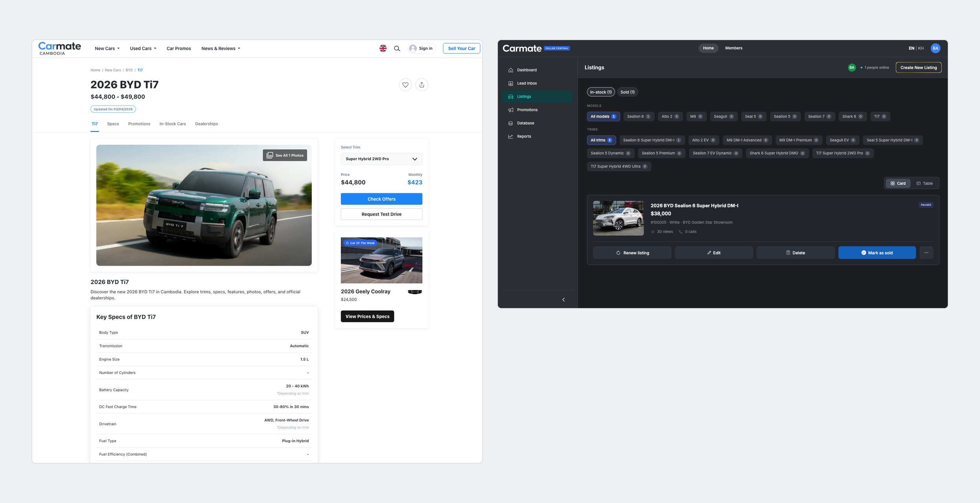This screenshot has height=503, width=980.
Task: Mark the Sealion 6 listing as sold
Action: (877, 253)
